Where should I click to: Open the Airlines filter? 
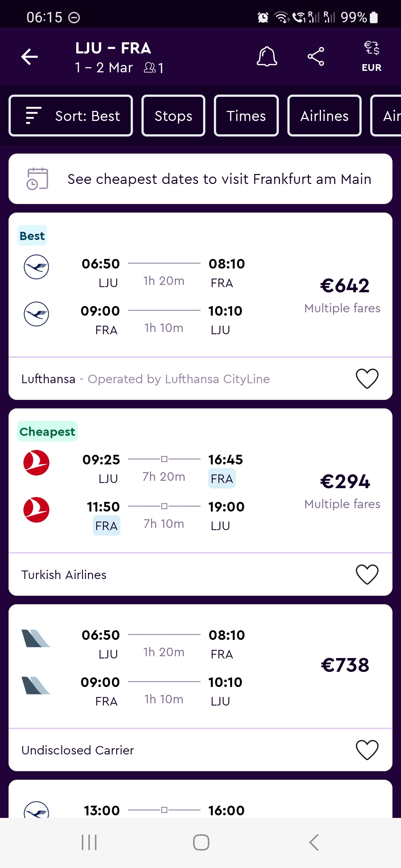pyautogui.click(x=325, y=116)
